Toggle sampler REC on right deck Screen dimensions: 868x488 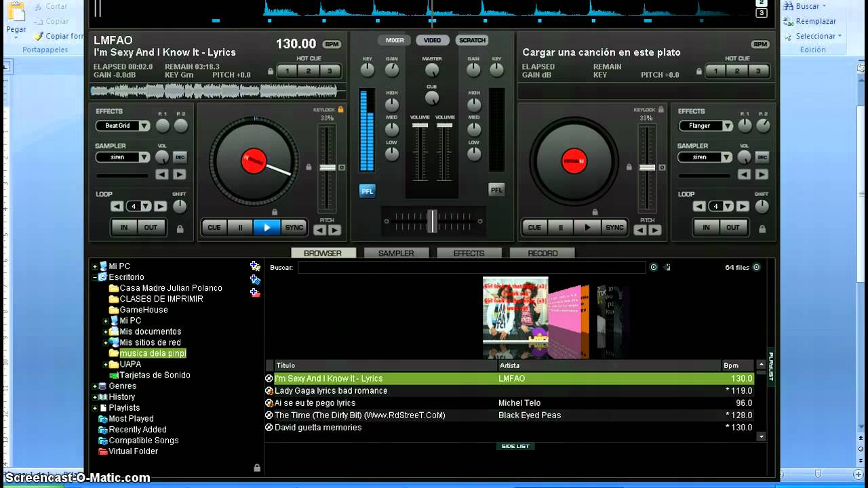pyautogui.click(x=762, y=157)
